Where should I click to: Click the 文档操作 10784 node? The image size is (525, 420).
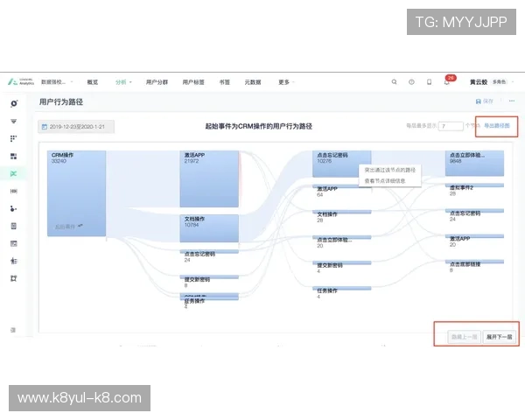coord(209,228)
